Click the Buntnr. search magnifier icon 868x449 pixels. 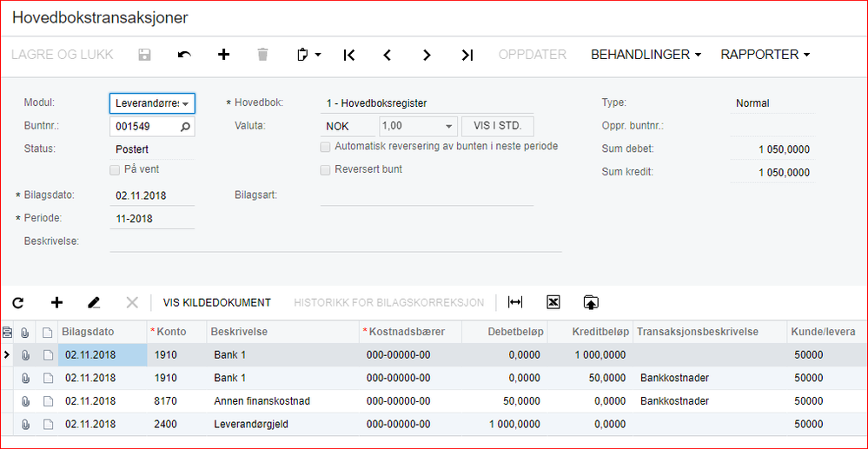point(185,127)
